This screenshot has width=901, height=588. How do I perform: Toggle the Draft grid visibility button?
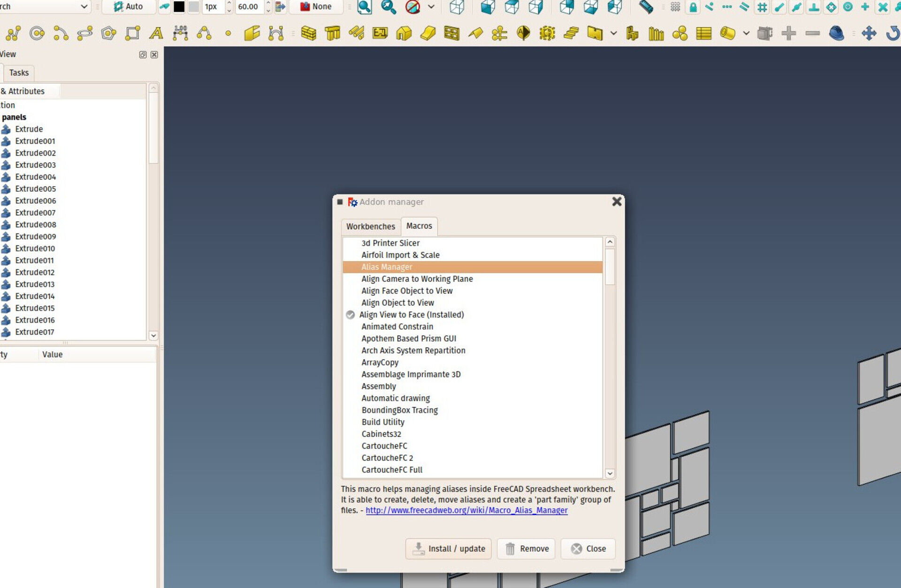[675, 7]
